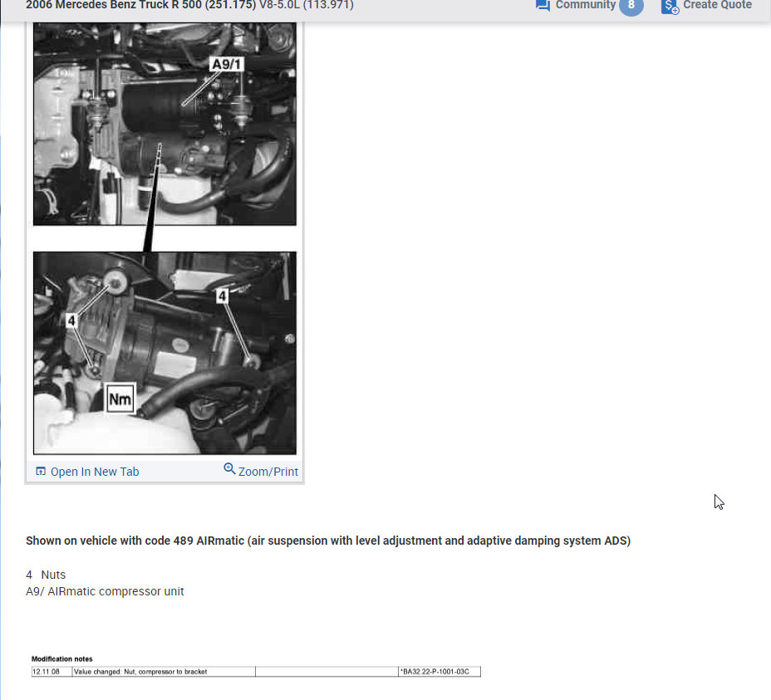Click the lower torque Nm diagram image

(164, 352)
